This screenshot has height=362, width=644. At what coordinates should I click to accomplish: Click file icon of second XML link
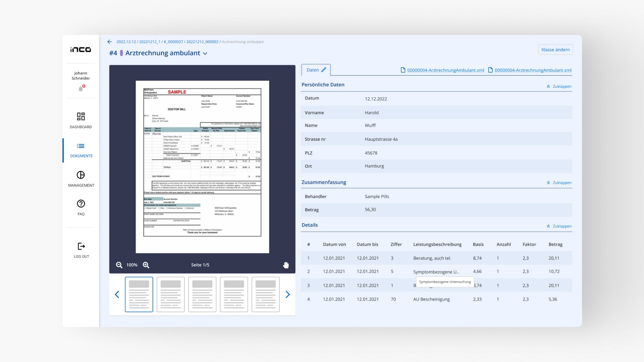tap(490, 70)
